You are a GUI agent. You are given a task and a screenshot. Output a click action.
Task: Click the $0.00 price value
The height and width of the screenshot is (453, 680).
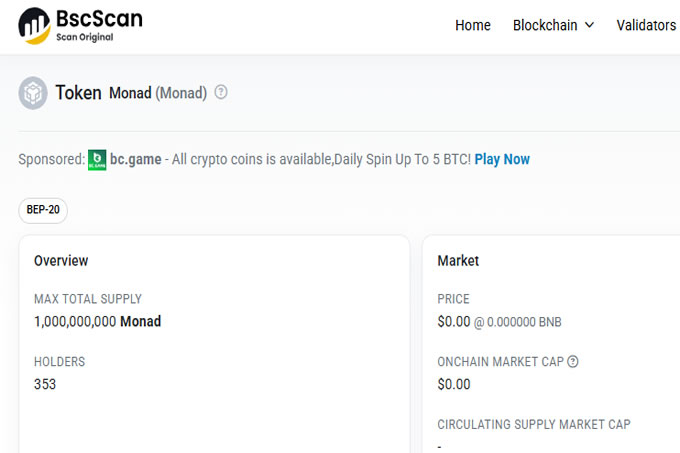click(x=454, y=322)
